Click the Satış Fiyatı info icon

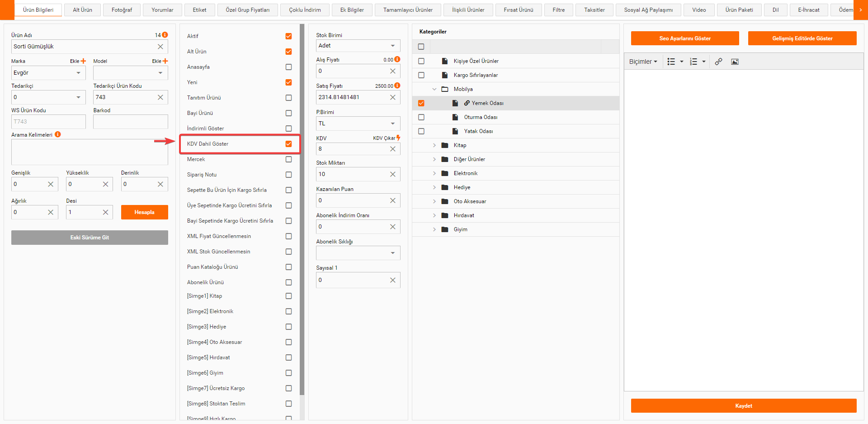397,86
